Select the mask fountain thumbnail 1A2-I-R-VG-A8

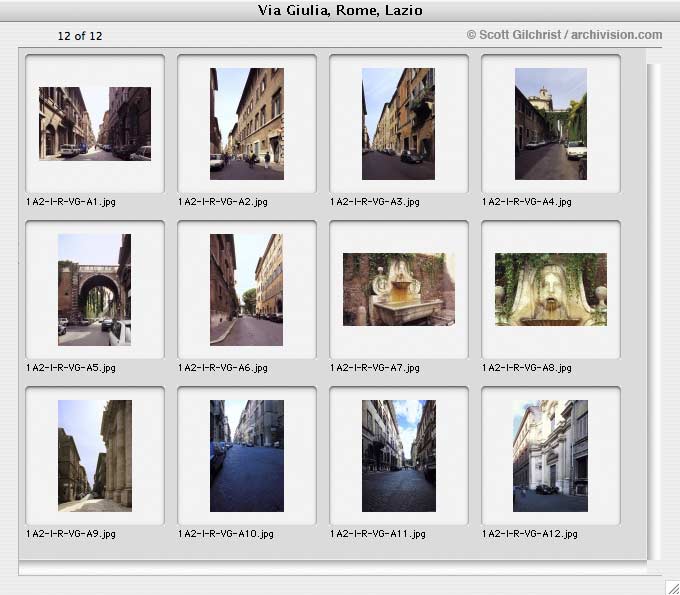pos(551,289)
